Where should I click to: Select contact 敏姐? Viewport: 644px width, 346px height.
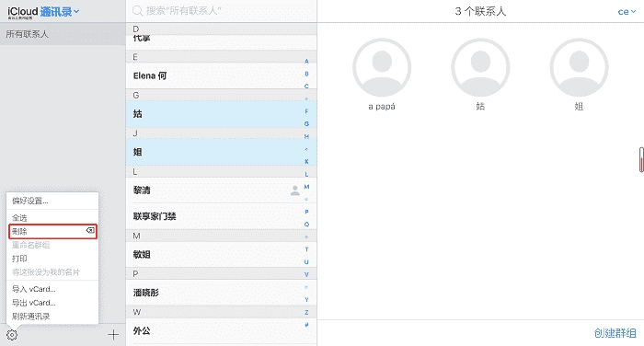tap(221, 254)
